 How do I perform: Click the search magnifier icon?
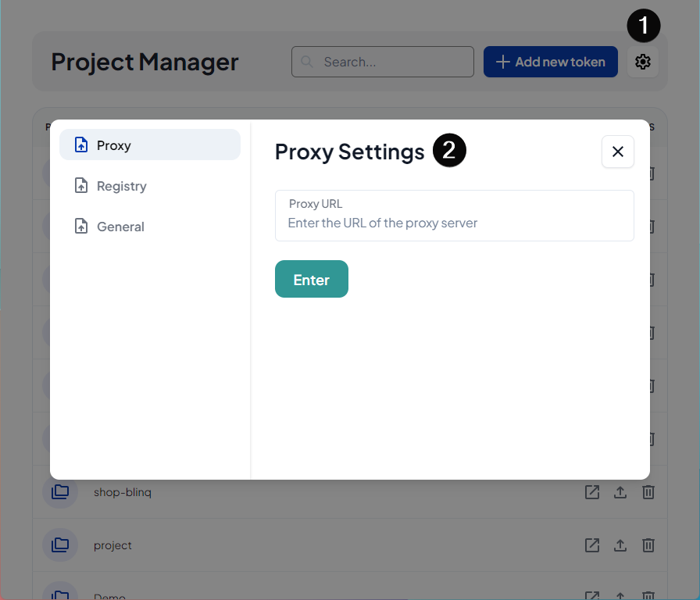click(308, 61)
